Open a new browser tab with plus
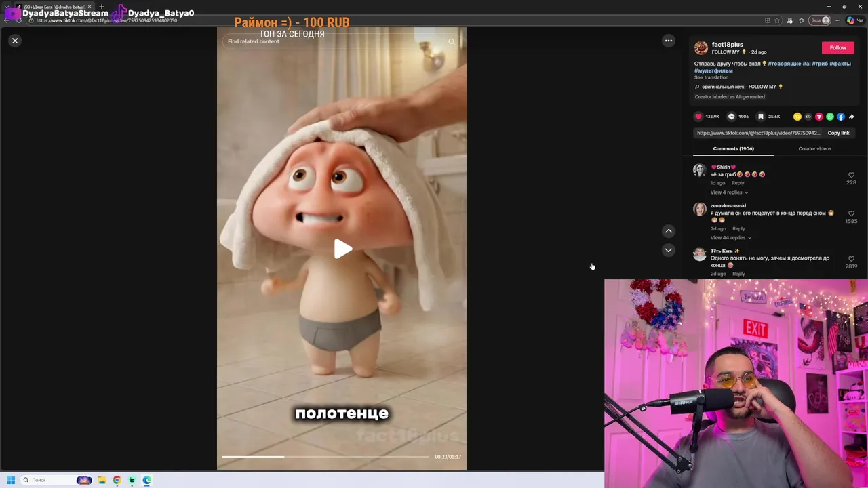This screenshot has width=868, height=488. (x=102, y=7)
